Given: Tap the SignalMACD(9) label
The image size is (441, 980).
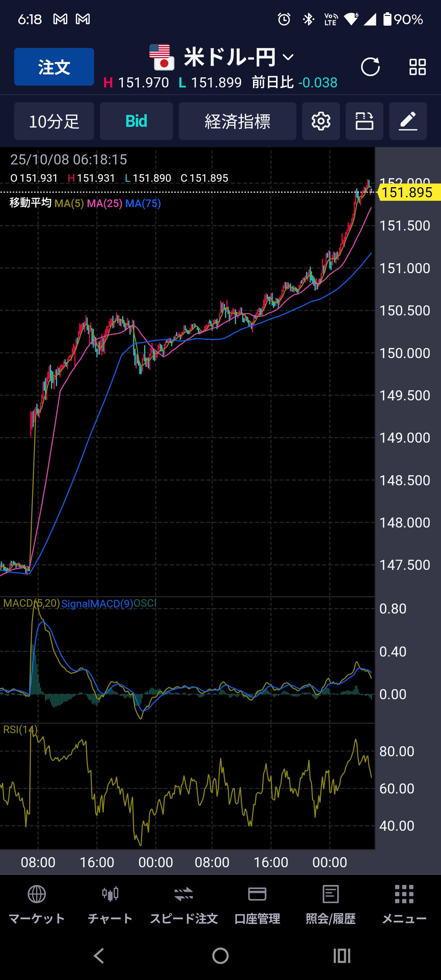Looking at the screenshot, I should 97,604.
